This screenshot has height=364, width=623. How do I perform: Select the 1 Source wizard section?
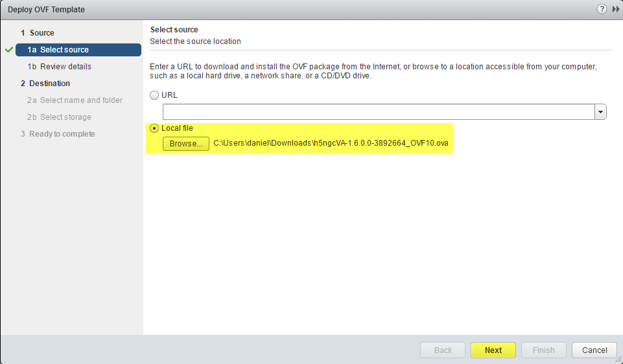(x=38, y=33)
